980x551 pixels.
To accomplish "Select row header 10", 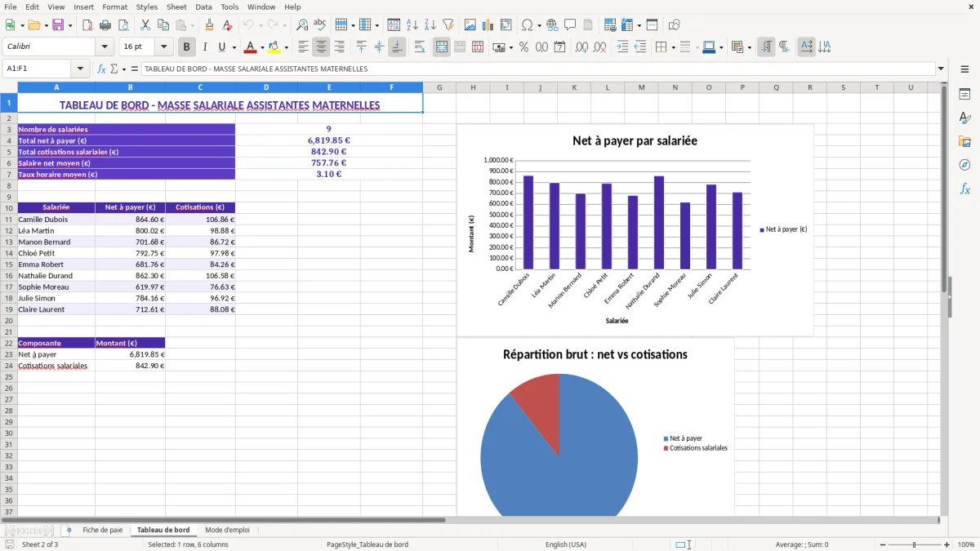I will (x=8, y=207).
